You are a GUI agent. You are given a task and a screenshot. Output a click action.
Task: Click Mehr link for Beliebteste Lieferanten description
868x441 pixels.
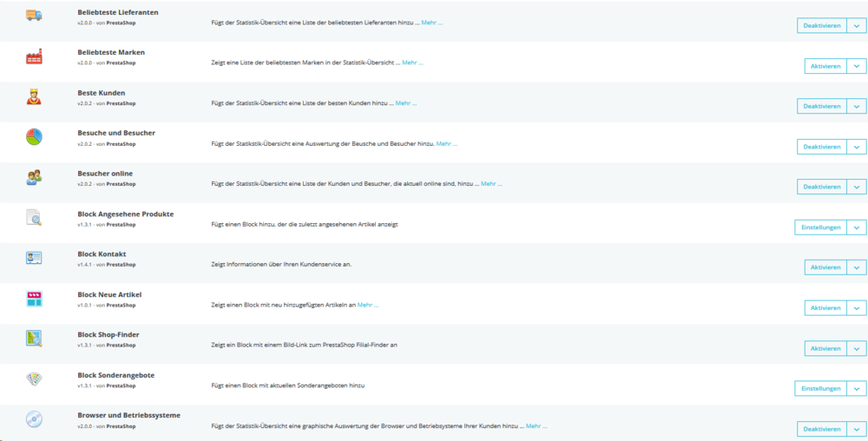click(431, 23)
